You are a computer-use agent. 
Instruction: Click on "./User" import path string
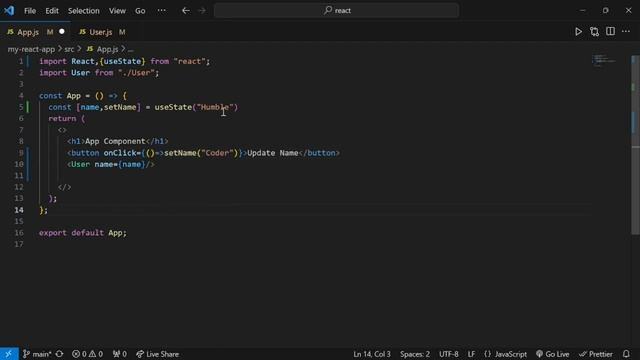(x=136, y=73)
